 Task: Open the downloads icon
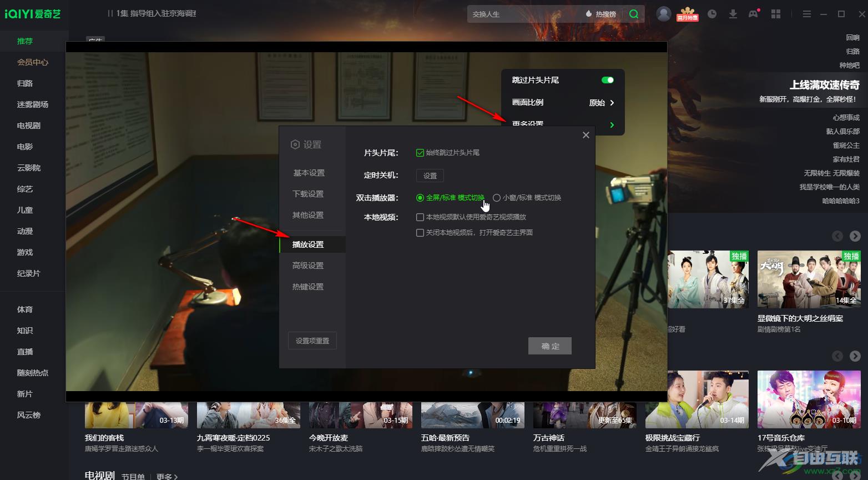click(x=733, y=14)
